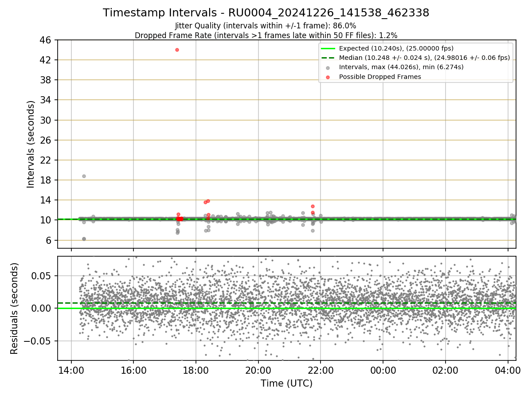The image size is (532, 399).
Task: Click the "04:00" x-axis tick label
Action: pyautogui.click(x=508, y=371)
